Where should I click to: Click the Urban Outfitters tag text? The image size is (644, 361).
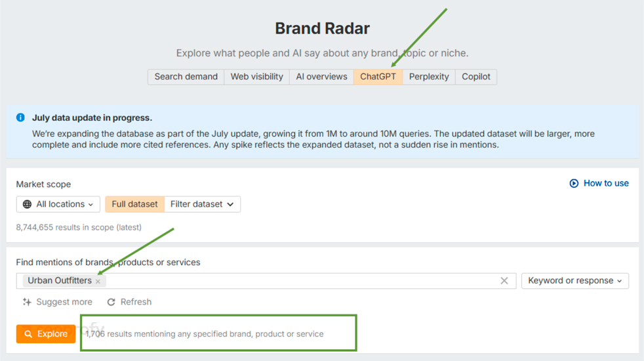point(60,280)
